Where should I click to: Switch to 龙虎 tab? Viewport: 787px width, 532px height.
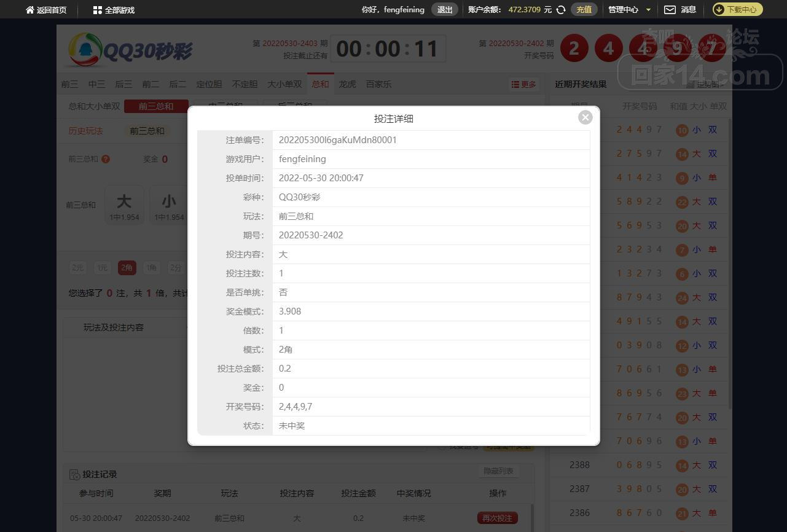tap(347, 84)
